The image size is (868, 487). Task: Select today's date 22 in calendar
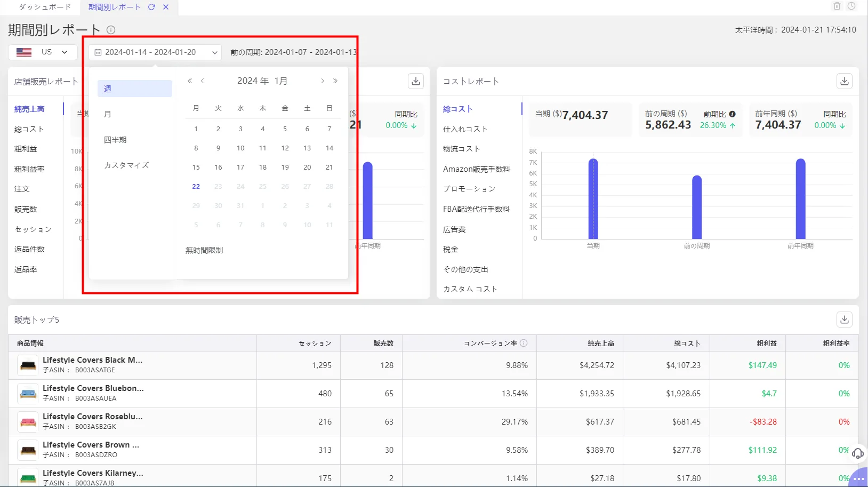coord(196,186)
